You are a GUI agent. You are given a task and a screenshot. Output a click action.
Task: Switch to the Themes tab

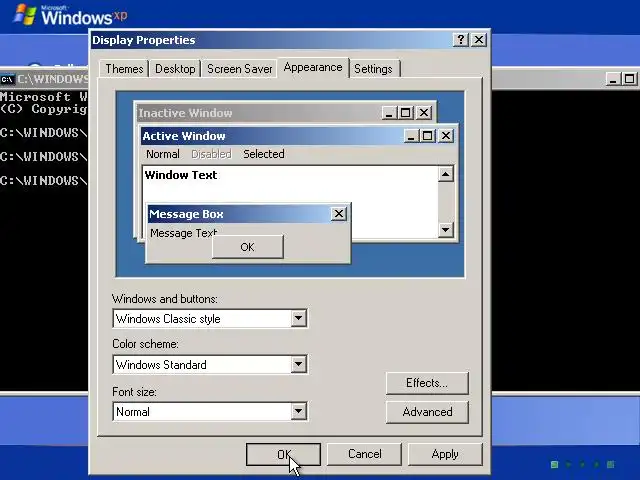tap(124, 69)
